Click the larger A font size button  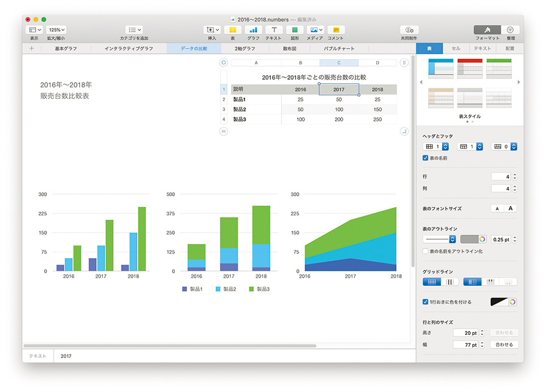(x=510, y=209)
